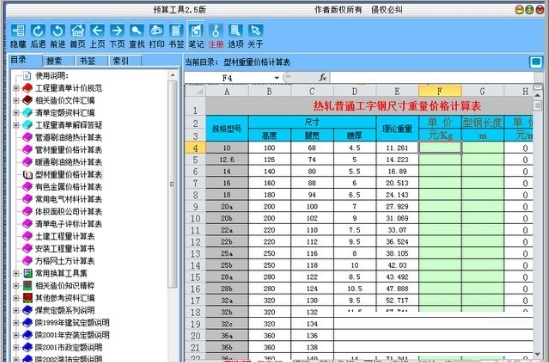Expand 清单定额资料汇编 node
The height and width of the screenshot is (362, 549).
16,113
